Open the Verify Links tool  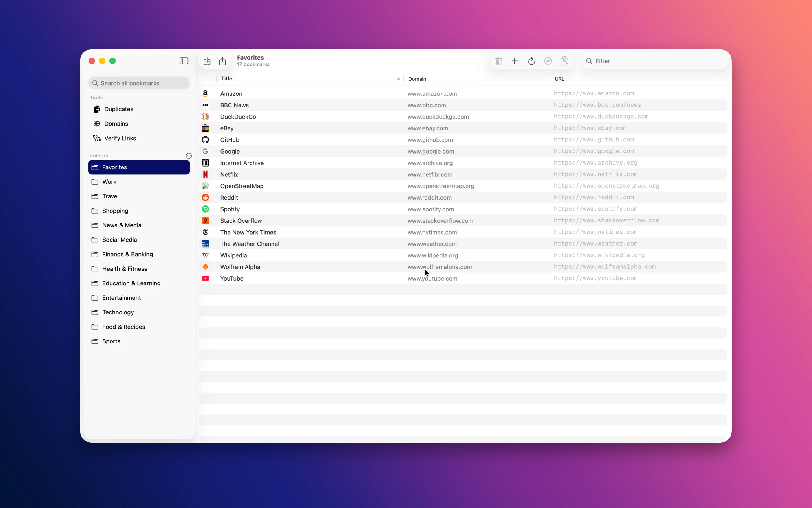click(x=139, y=138)
